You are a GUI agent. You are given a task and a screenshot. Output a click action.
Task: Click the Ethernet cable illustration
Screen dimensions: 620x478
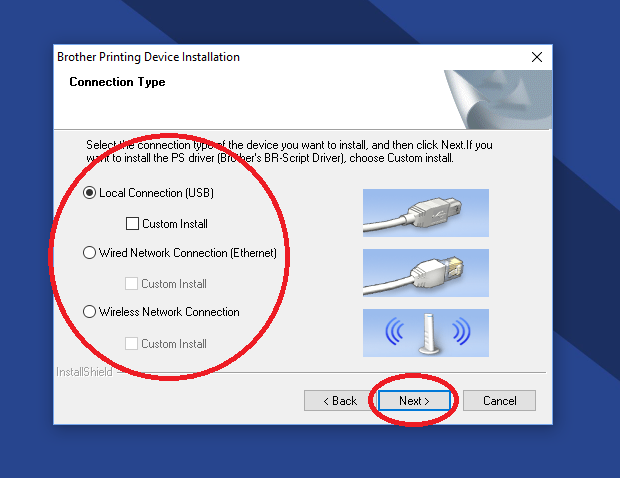426,273
